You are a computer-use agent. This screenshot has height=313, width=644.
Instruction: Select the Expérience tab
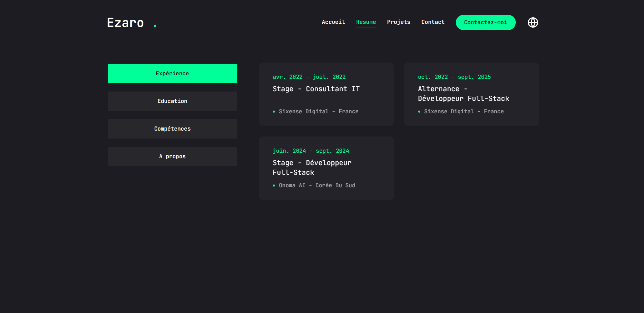coord(172,74)
